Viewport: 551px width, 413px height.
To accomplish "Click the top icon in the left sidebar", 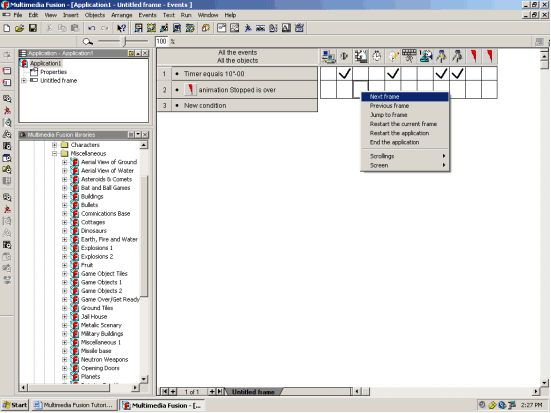I will click(x=7, y=55).
